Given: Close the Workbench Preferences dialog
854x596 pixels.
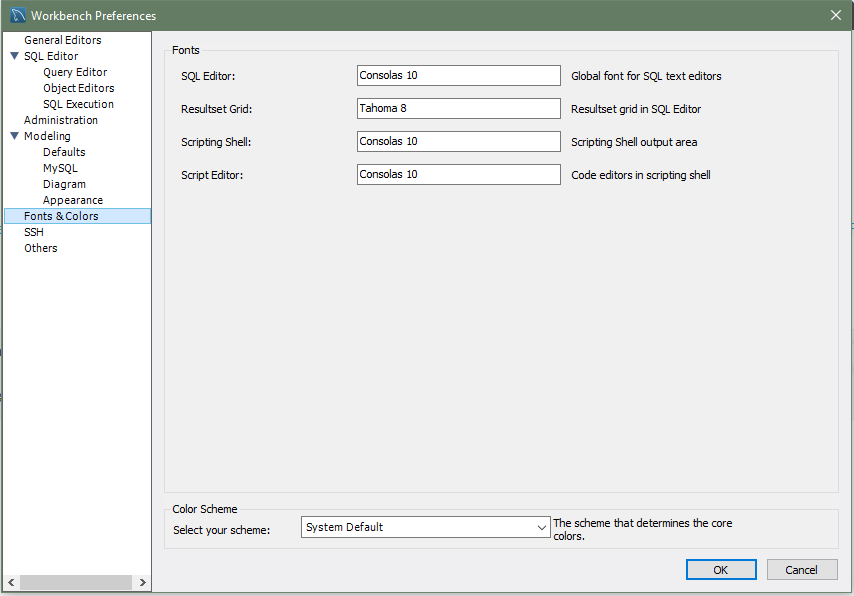Looking at the screenshot, I should pyautogui.click(x=835, y=15).
